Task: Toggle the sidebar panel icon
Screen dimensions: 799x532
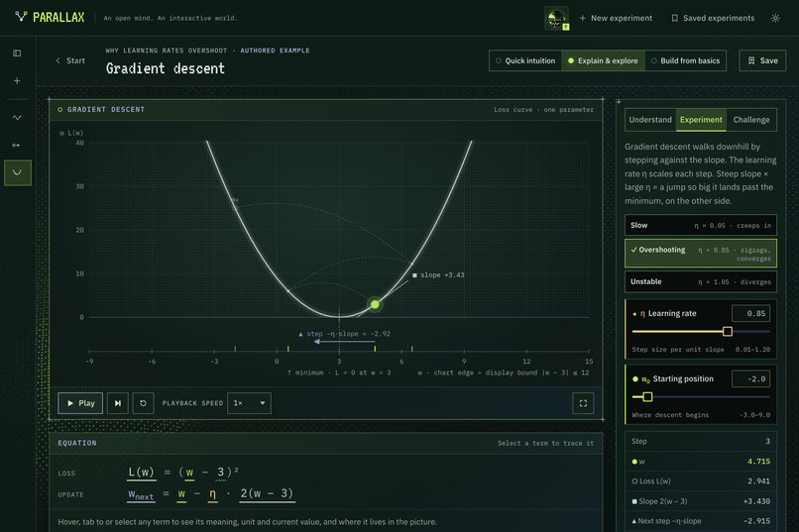Action: [x=17, y=53]
